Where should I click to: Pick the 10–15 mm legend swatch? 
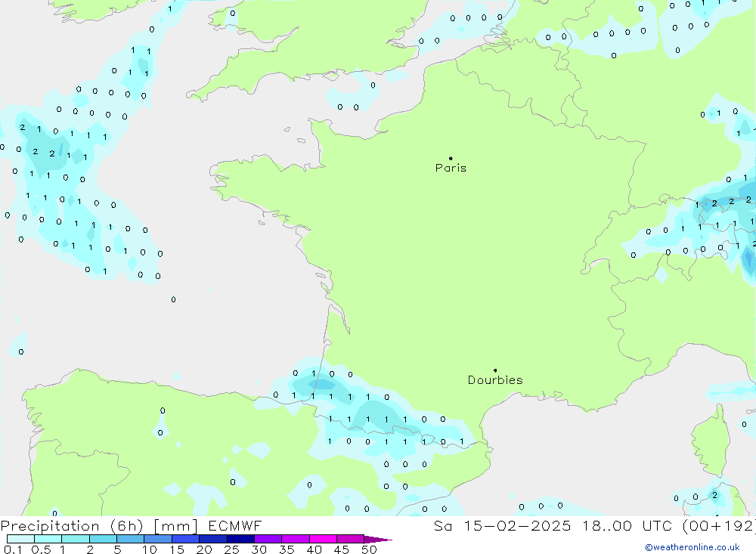coord(158,539)
